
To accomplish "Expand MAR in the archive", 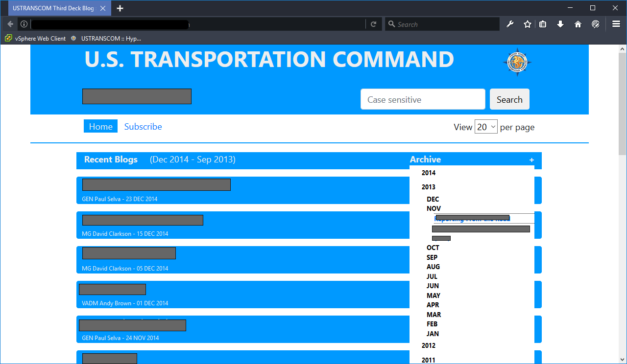I will point(434,315).
